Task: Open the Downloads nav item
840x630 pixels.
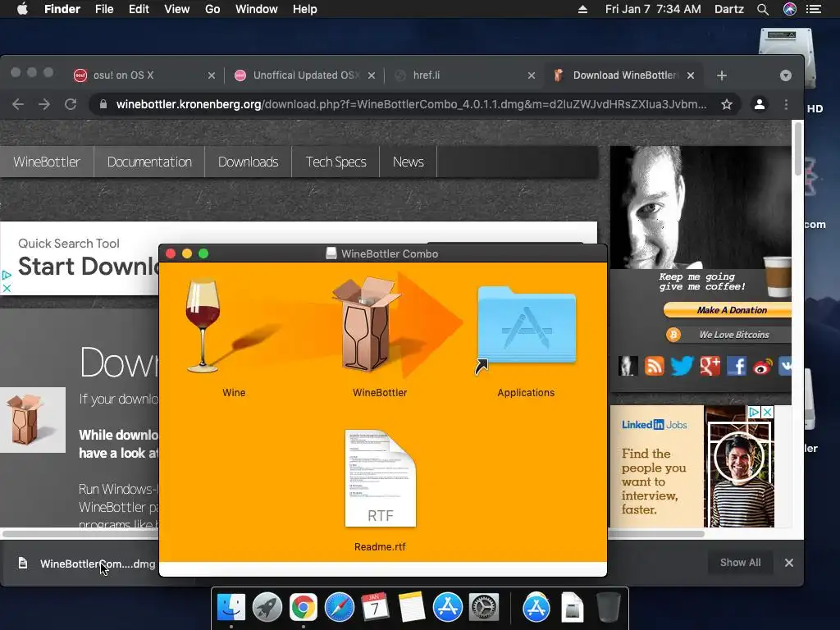Action: [248, 162]
